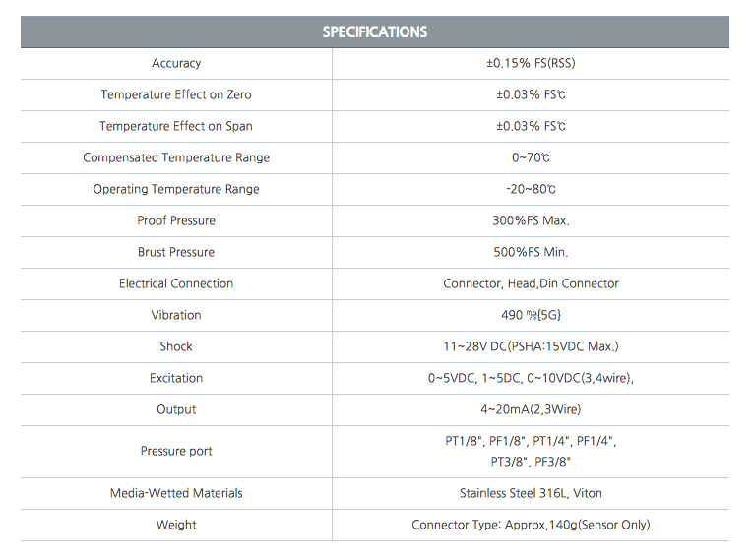Select the 0~70℃ value cell
This screenshot has height=560, width=753.
(x=531, y=157)
